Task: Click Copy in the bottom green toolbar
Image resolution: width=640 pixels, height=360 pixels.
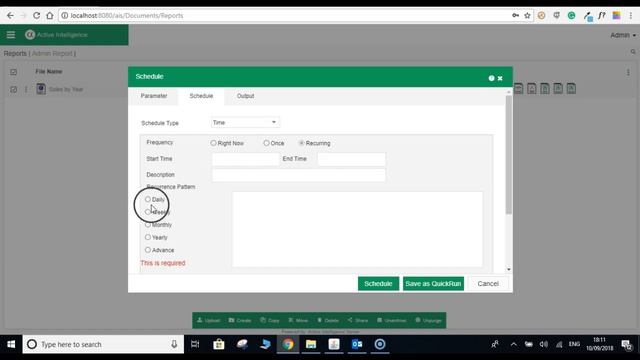Action: pos(270,320)
